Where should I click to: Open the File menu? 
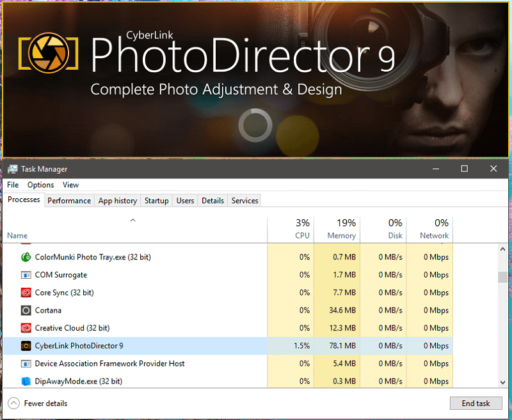13,185
